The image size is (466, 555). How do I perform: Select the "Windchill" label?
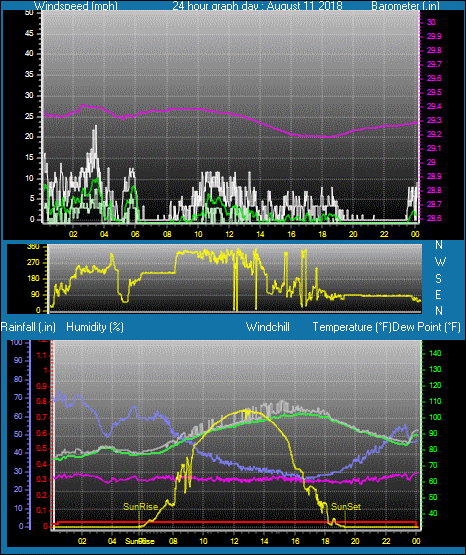click(267, 327)
